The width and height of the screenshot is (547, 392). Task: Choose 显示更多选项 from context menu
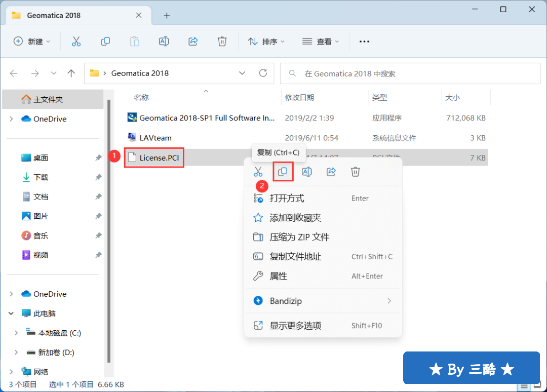pos(323,326)
